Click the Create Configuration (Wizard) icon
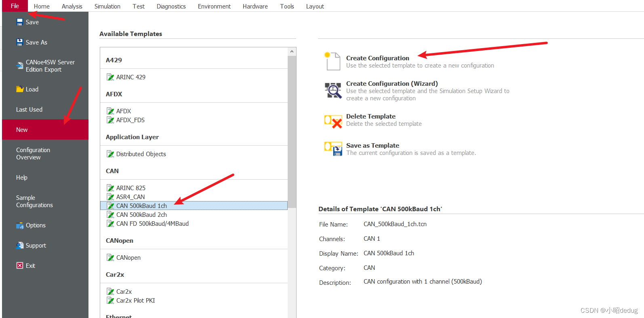 333,90
